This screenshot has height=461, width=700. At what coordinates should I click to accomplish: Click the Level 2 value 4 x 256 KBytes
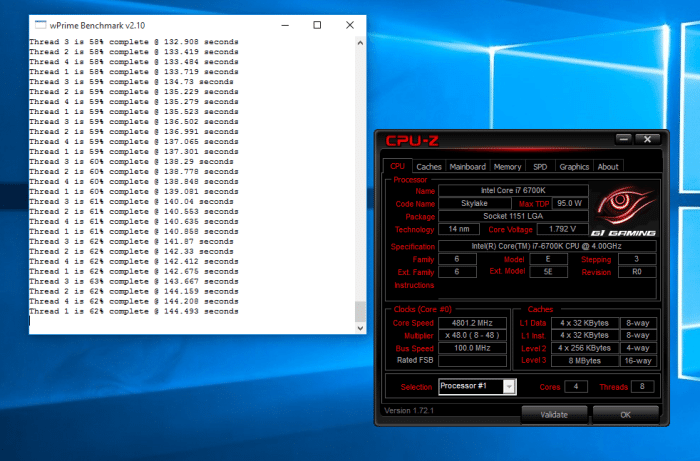pos(585,348)
